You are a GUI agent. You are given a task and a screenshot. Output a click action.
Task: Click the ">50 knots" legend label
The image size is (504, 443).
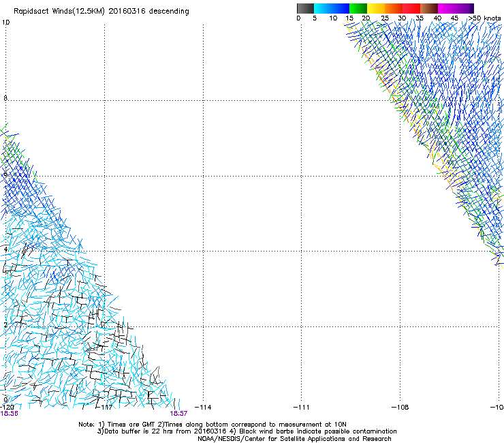(x=484, y=18)
